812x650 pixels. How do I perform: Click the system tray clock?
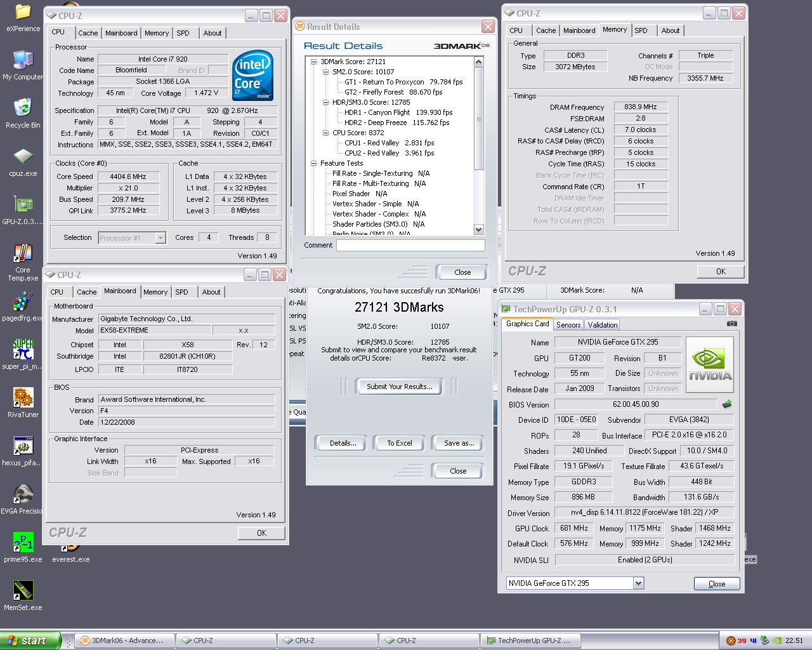coord(794,640)
